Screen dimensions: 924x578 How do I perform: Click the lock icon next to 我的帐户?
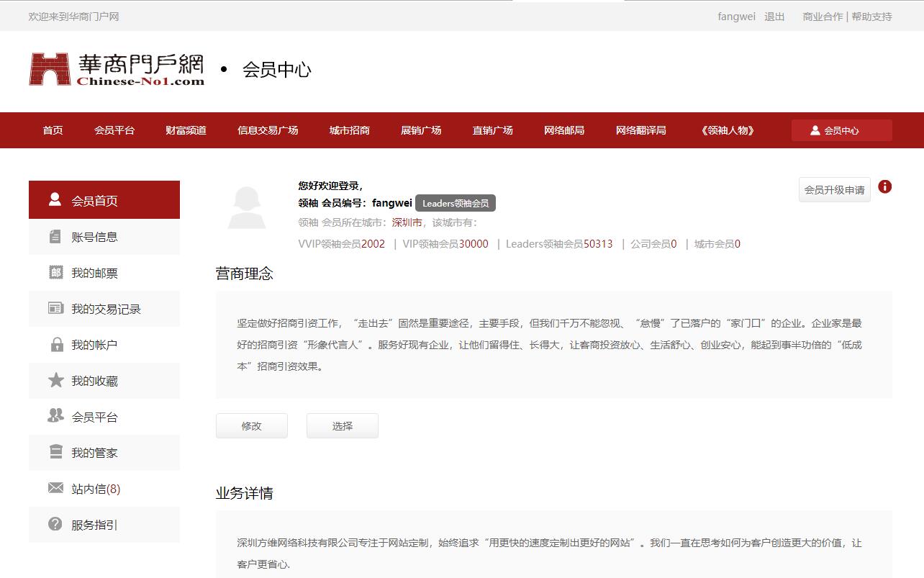tap(55, 344)
